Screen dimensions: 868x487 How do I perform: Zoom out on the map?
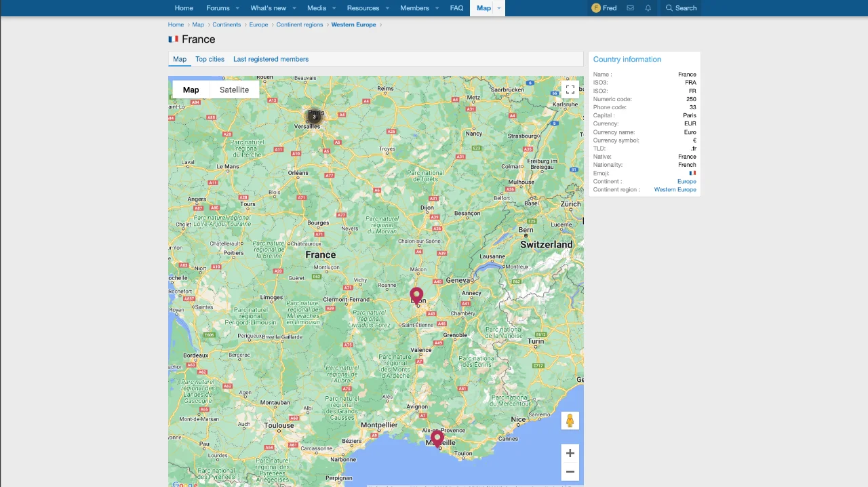coord(570,471)
